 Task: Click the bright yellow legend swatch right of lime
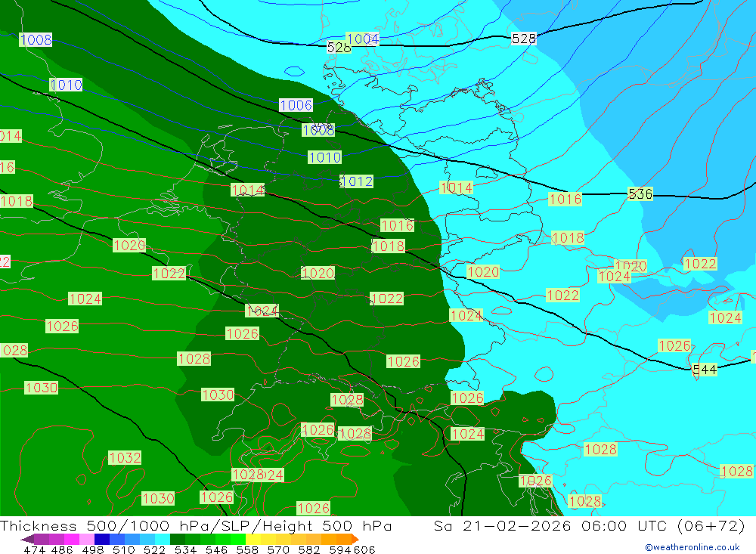253,539
